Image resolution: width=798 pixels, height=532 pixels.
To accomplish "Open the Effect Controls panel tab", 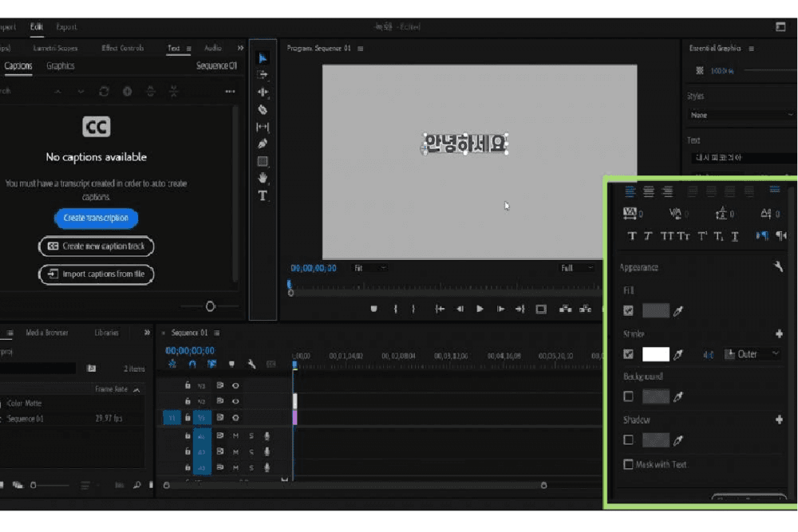I will 123,49.
